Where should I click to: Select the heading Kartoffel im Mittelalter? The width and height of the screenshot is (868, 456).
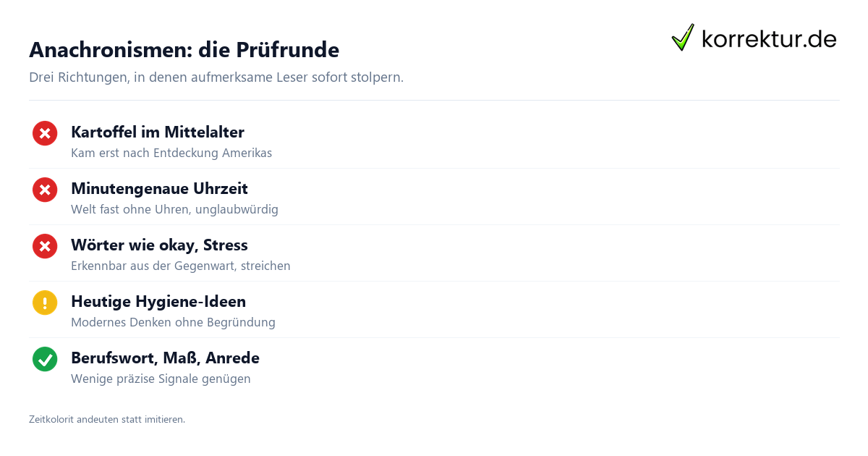[x=158, y=132]
